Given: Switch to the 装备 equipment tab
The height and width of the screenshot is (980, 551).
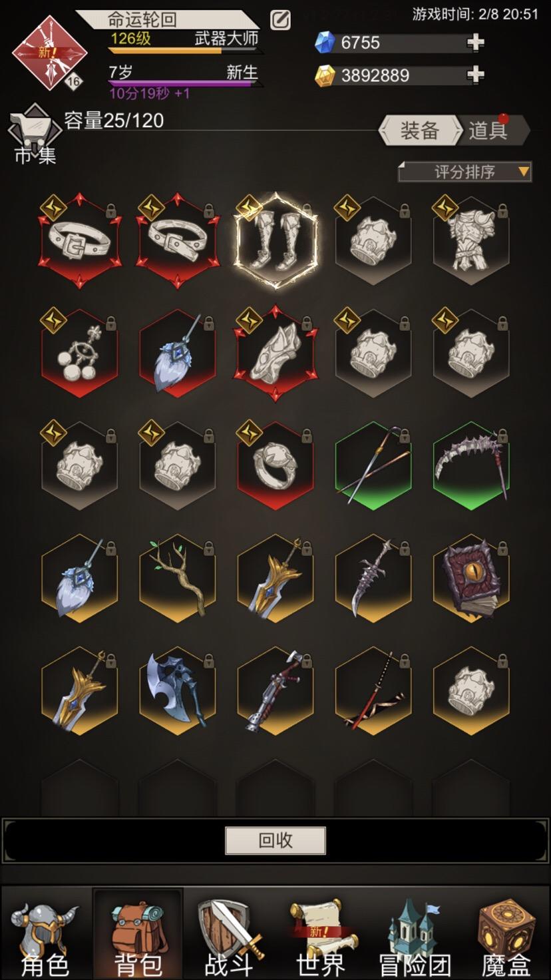Looking at the screenshot, I should pos(419,130).
